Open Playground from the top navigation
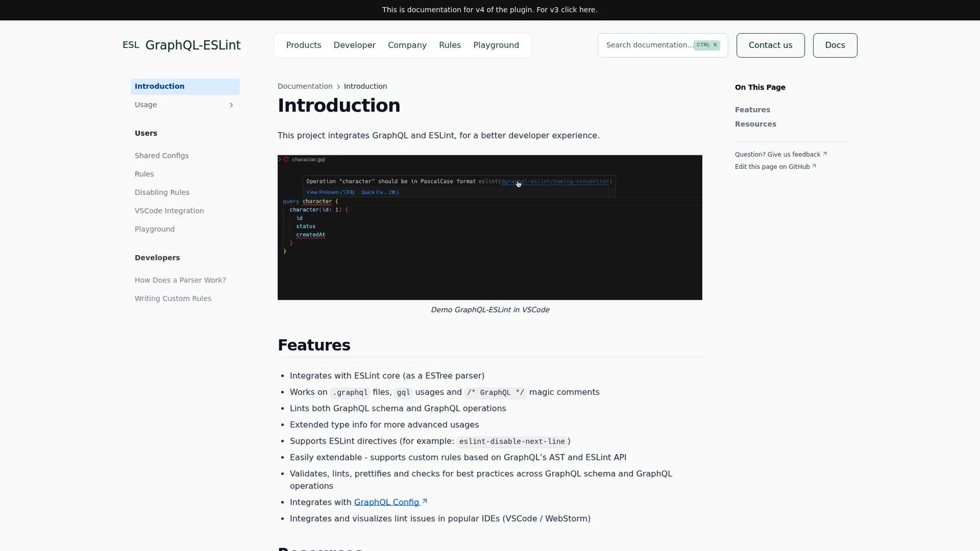 pos(496,45)
